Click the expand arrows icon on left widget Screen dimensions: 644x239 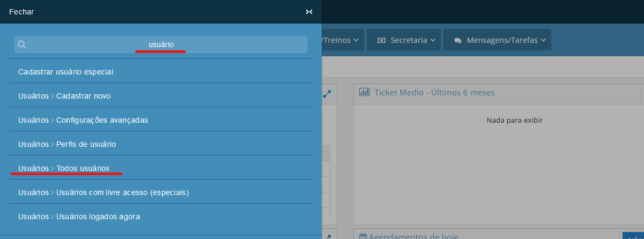[x=327, y=93]
